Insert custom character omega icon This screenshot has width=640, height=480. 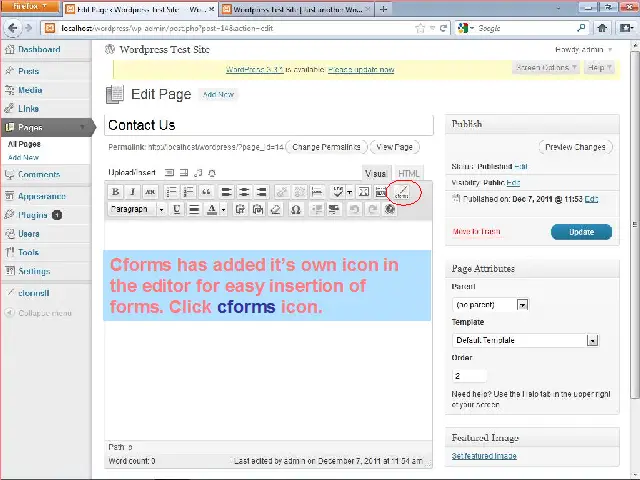[296, 209]
